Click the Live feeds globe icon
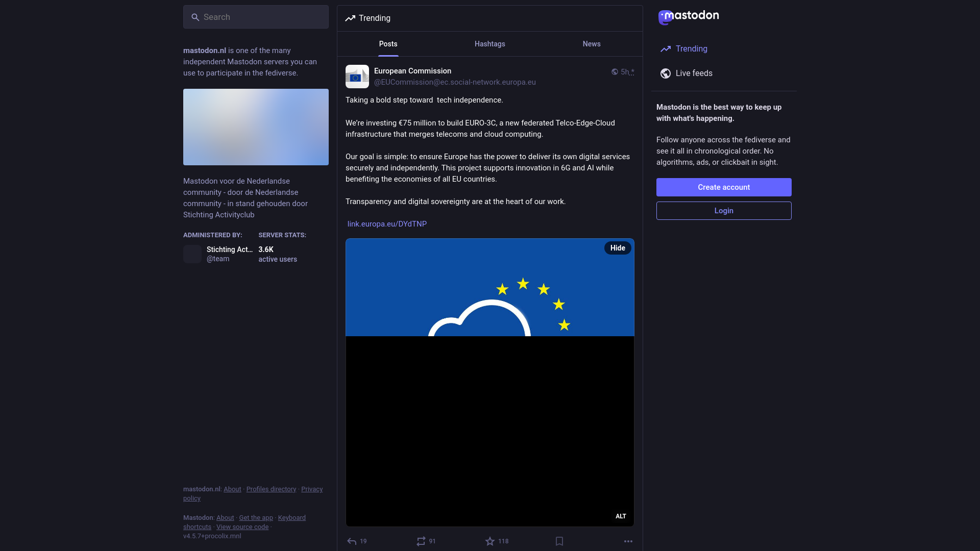980x551 pixels. [666, 73]
